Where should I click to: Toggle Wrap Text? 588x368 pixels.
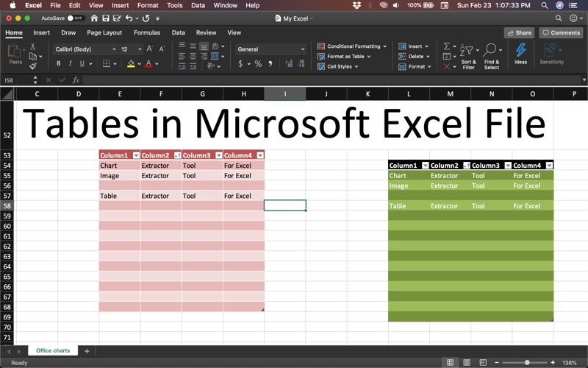tap(215, 46)
